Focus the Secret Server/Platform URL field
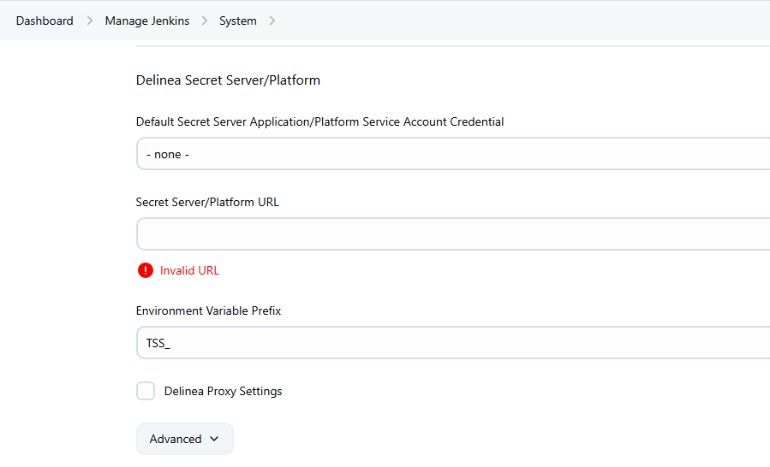The height and width of the screenshot is (467, 770). tap(452, 234)
